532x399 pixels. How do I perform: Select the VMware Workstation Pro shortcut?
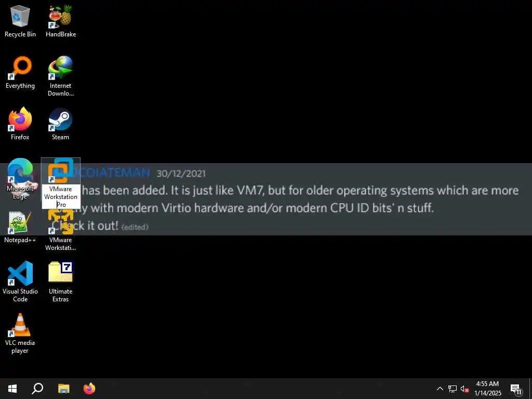point(61,183)
